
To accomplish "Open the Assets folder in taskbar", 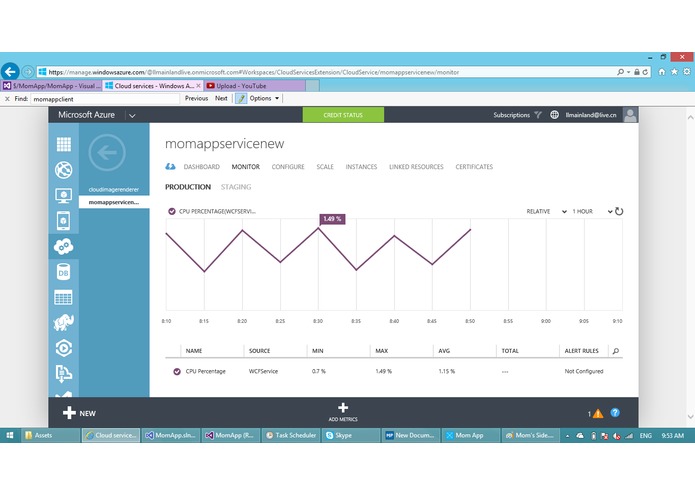I will pyautogui.click(x=51, y=436).
